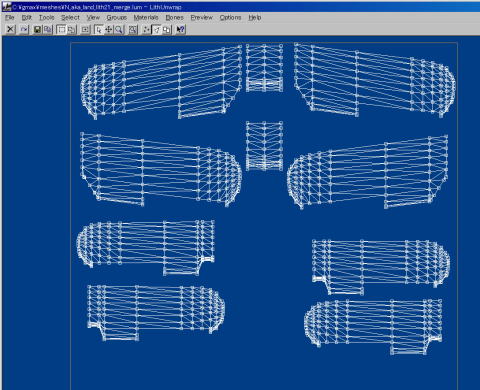Open the Groups menu
Viewport: 480px width, 390px height.
point(117,17)
